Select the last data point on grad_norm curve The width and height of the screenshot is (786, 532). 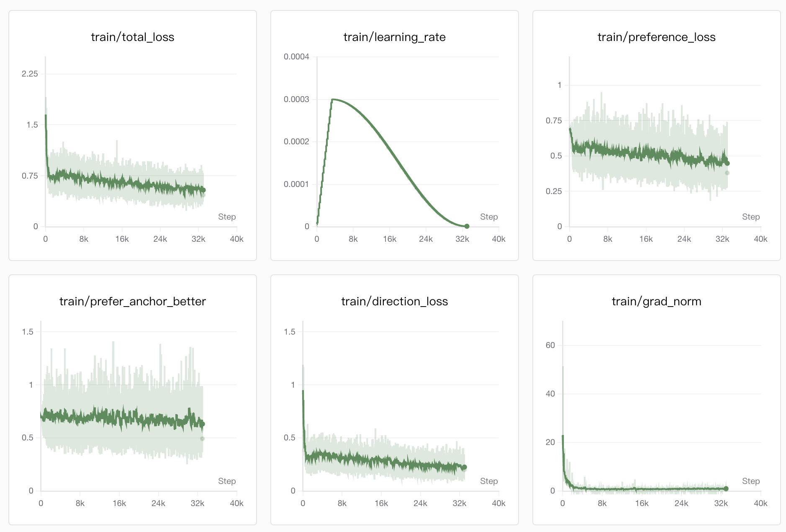pos(726,489)
